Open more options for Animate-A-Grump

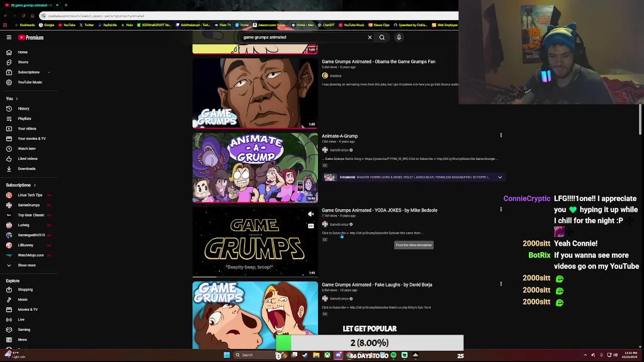click(x=501, y=135)
